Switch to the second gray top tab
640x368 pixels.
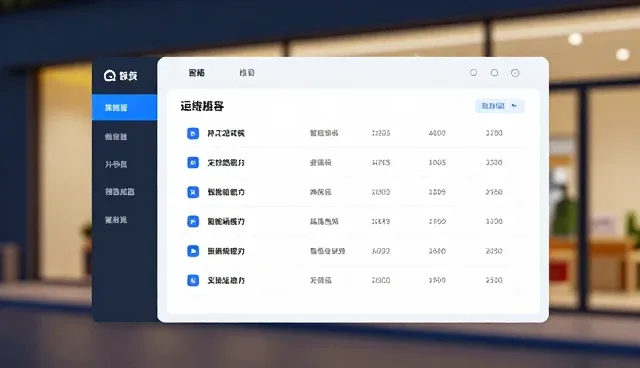[x=247, y=73]
